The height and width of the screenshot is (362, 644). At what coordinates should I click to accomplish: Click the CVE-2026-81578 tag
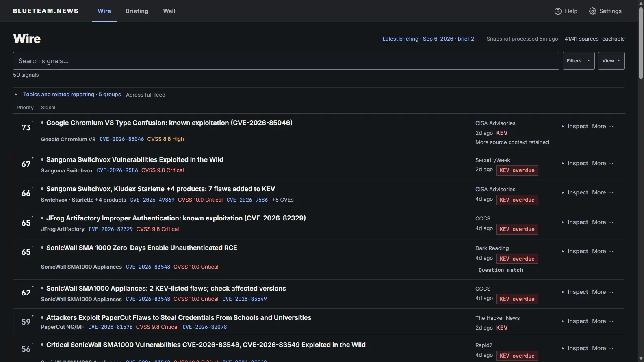111,327
